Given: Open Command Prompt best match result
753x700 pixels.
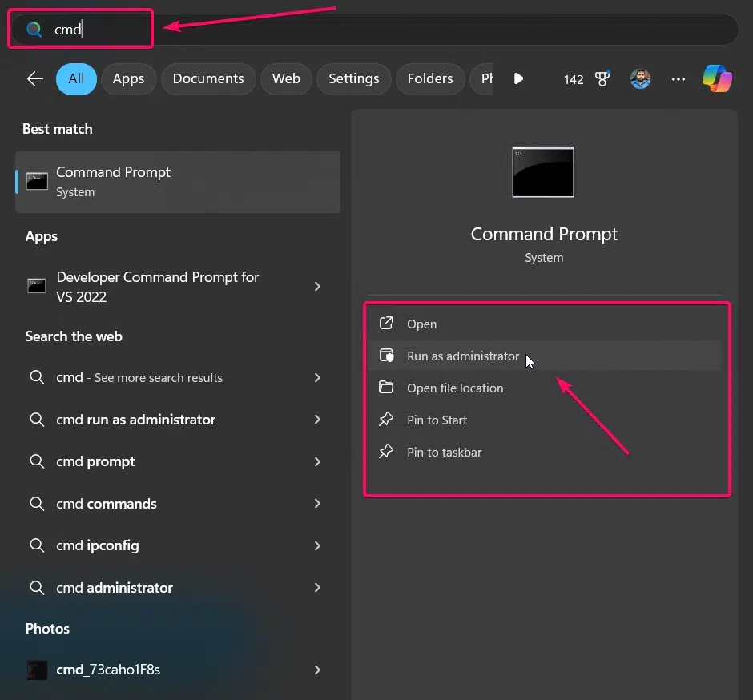Looking at the screenshot, I should [178, 182].
